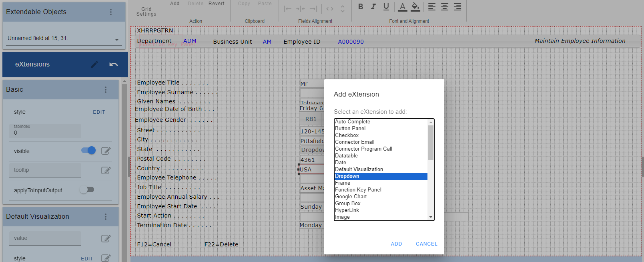Click the tabindex input field

(45, 133)
